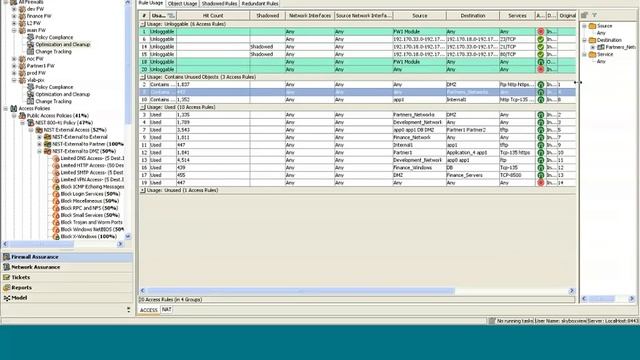Click the Tickets workspace icon

[7, 278]
